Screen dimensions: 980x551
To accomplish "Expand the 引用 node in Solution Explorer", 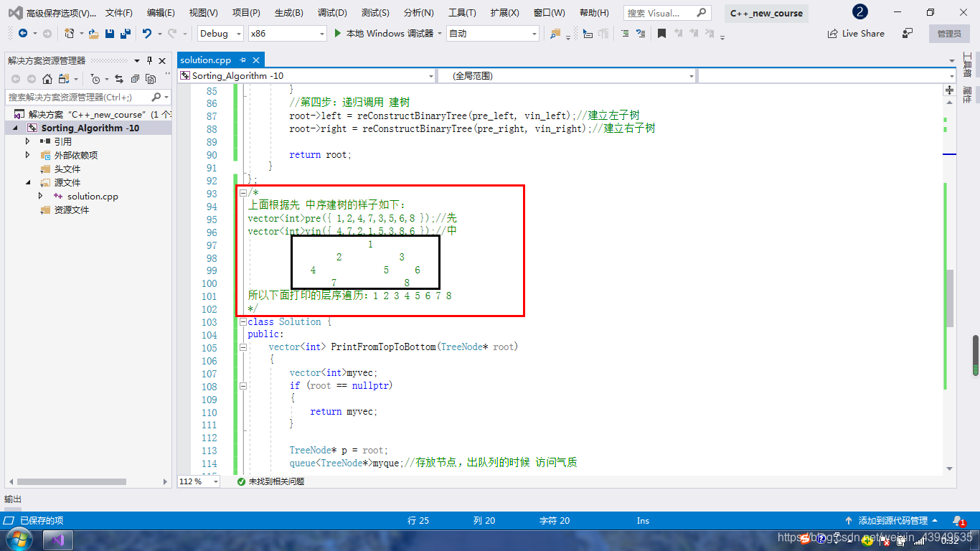I will [x=28, y=141].
